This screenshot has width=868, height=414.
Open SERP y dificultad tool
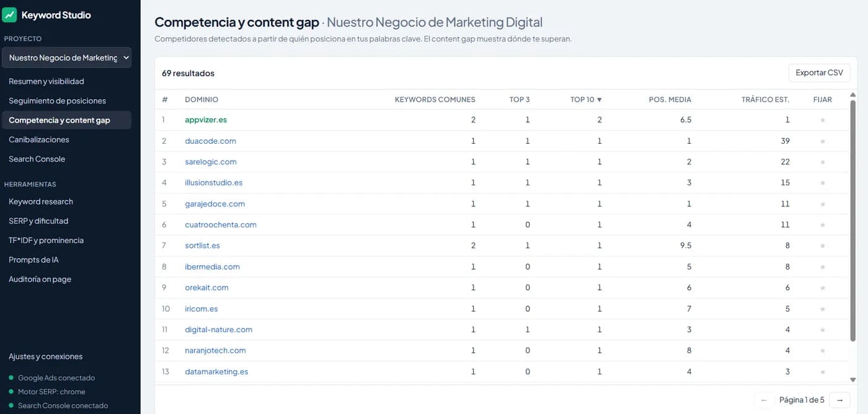[x=66, y=221]
